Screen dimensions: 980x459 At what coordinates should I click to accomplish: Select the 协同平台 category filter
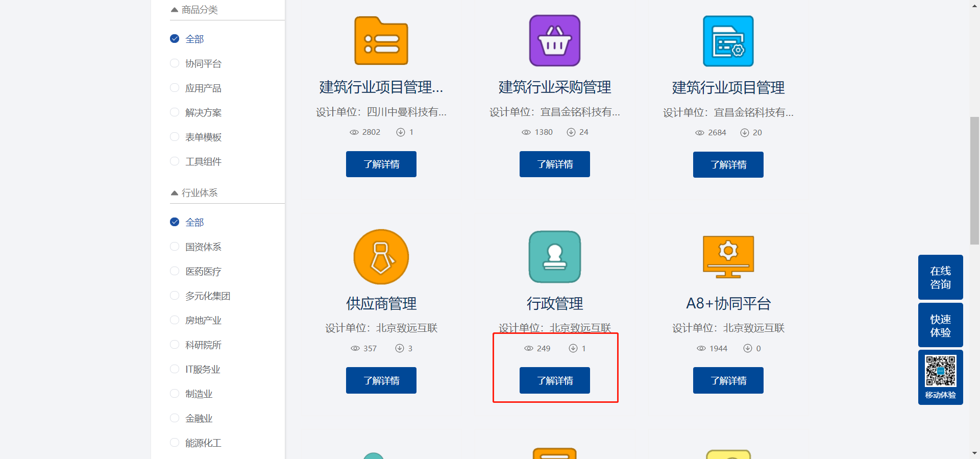click(x=195, y=63)
